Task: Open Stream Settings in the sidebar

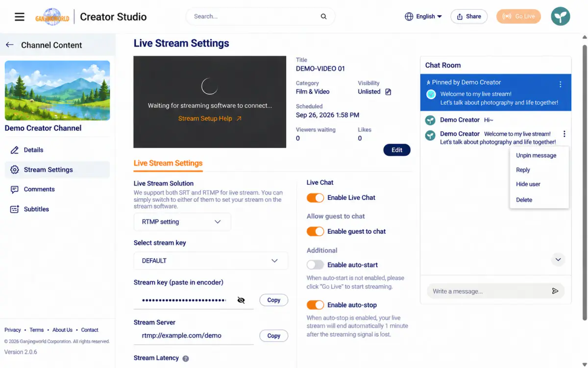Action: (57, 170)
